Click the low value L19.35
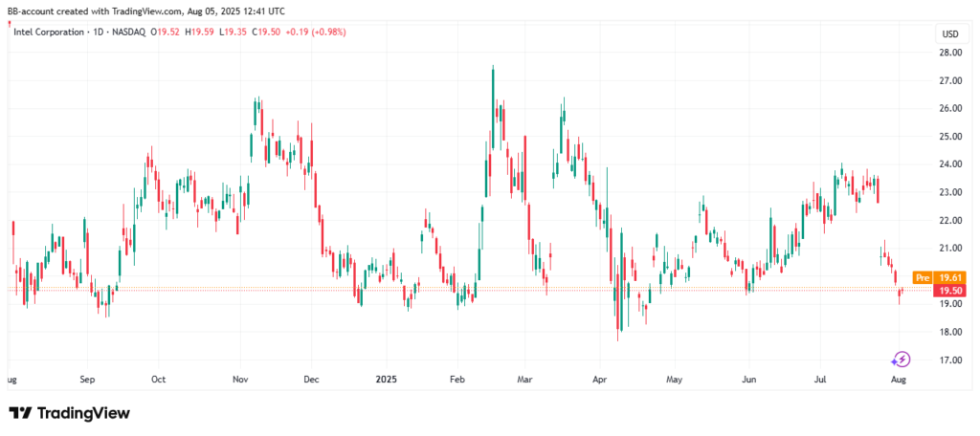980x436 pixels. (x=232, y=32)
